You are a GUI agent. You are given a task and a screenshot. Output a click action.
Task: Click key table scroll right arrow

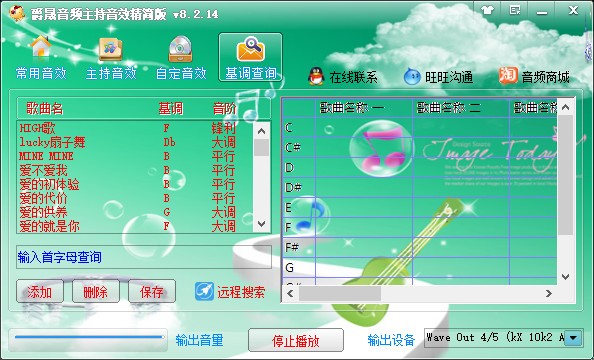point(549,293)
